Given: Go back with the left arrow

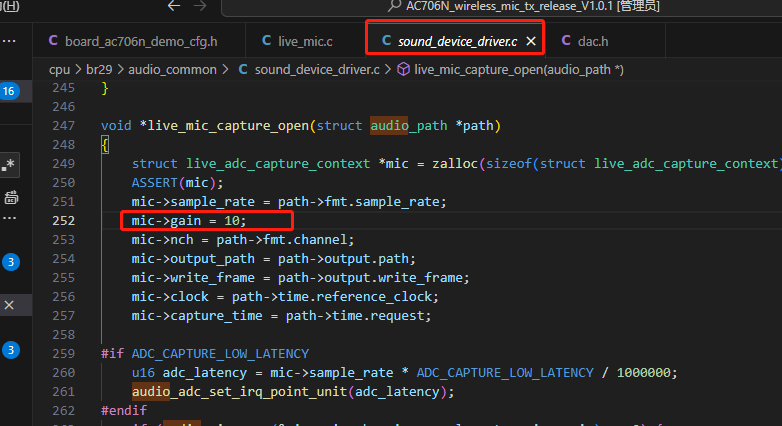Looking at the screenshot, I should click(x=174, y=6).
